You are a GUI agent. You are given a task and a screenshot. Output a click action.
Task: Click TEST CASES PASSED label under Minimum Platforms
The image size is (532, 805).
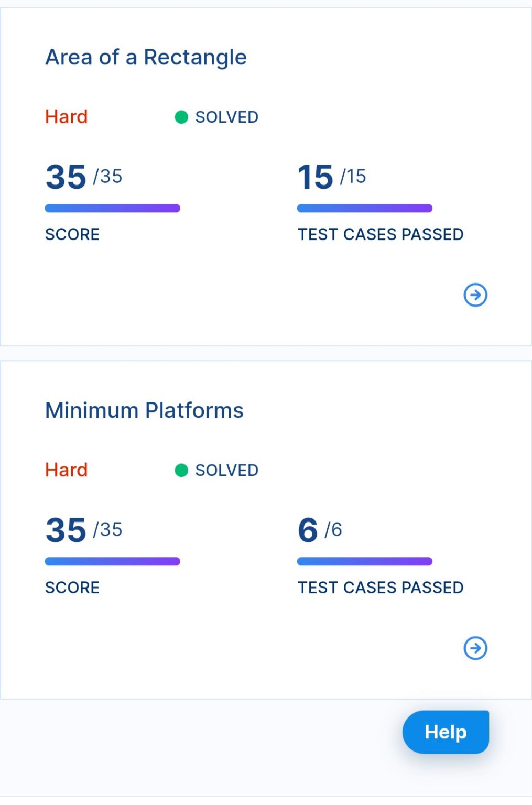point(381,588)
